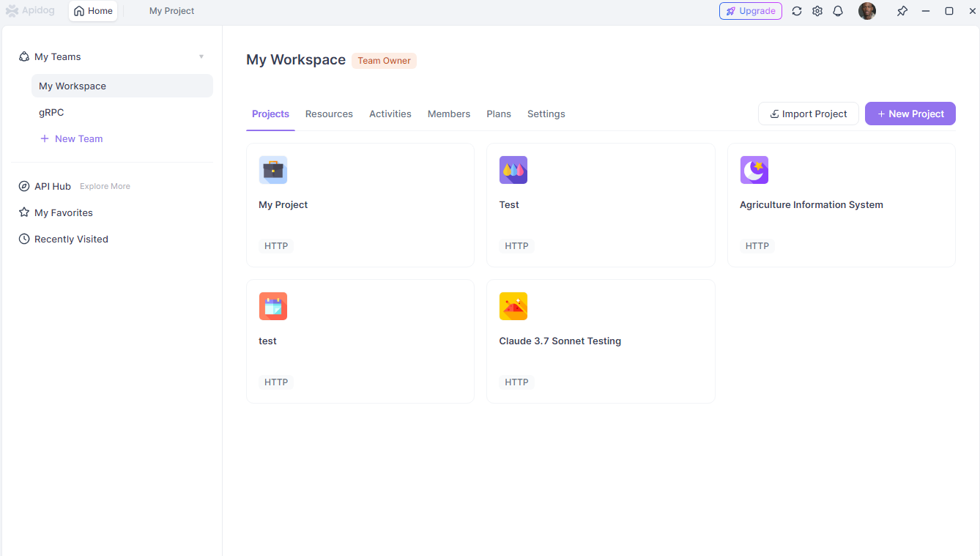The height and width of the screenshot is (556, 980).
Task: Click HTTP tag on lowercase test card
Action: [276, 382]
